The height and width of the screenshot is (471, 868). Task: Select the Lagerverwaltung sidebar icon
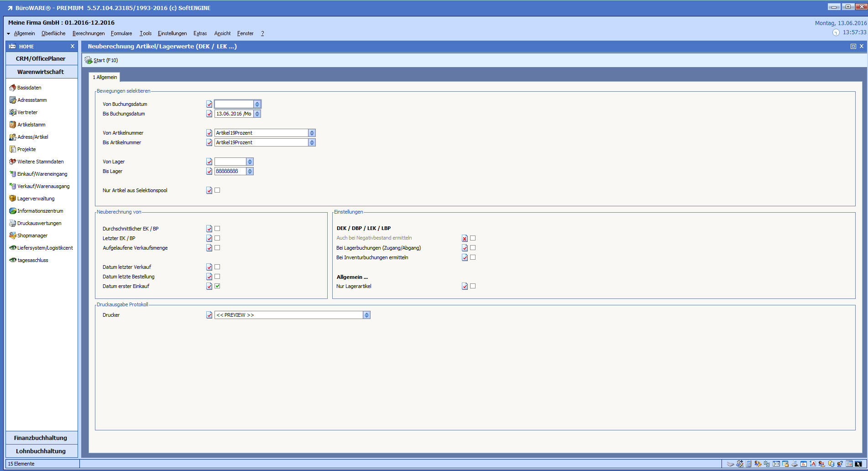point(13,199)
